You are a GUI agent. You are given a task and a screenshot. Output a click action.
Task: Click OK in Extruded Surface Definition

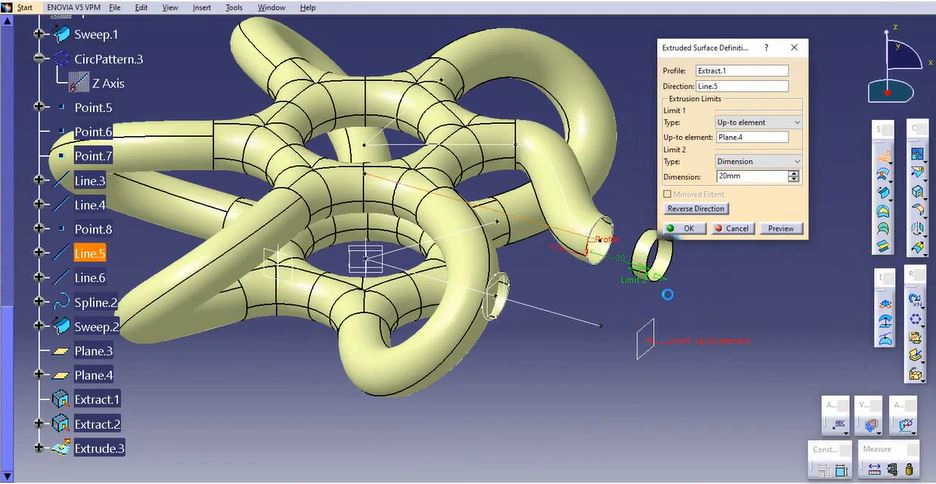point(685,228)
